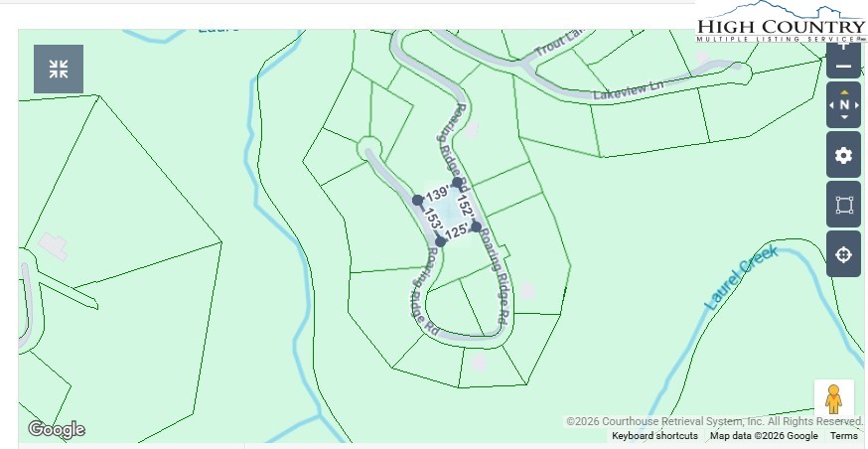Image resolution: width=868 pixels, height=449 pixels.
Task: Recenter map with crosshair target button
Action: 843,254
